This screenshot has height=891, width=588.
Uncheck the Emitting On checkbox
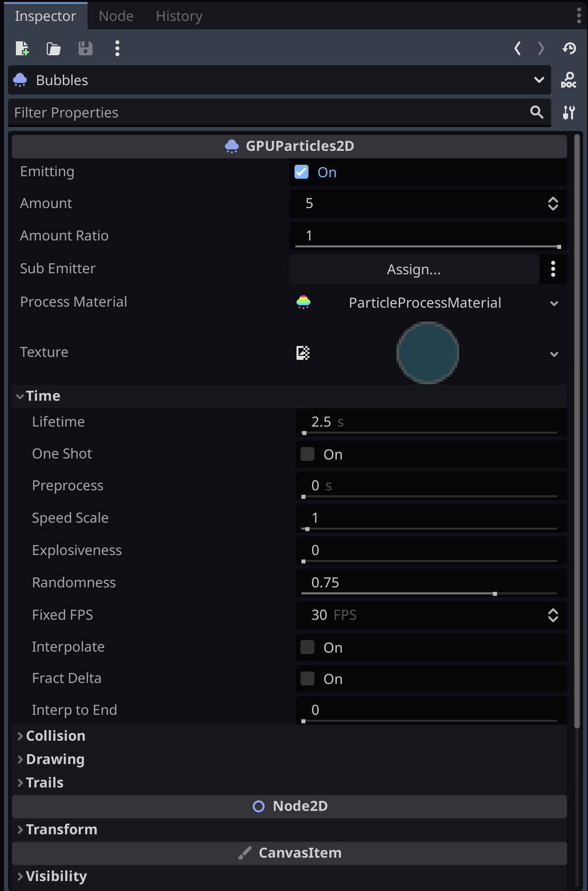click(x=301, y=172)
